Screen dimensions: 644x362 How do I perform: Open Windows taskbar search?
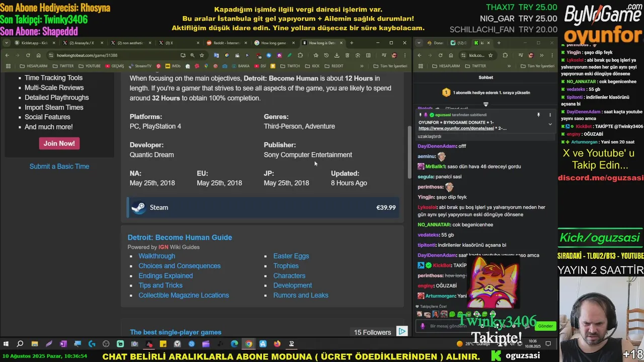coord(20,344)
